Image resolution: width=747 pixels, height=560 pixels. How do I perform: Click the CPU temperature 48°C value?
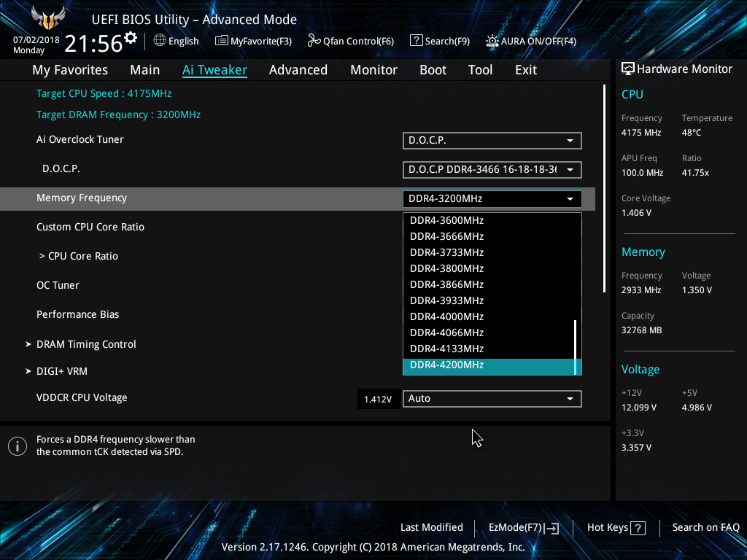tap(692, 133)
